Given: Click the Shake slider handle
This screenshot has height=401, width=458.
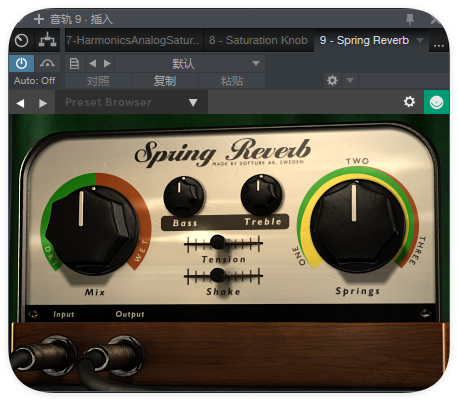Looking at the screenshot, I should (x=218, y=275).
